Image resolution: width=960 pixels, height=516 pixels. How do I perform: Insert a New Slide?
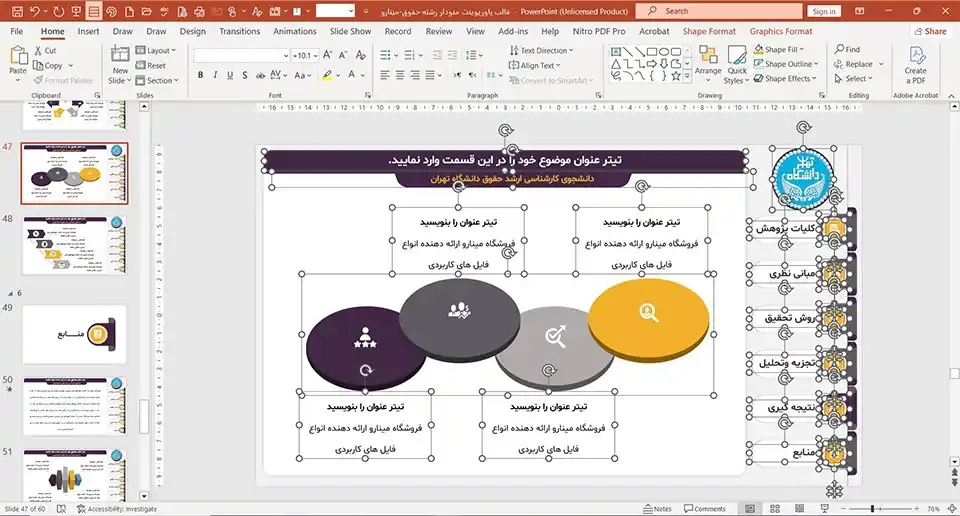[x=120, y=65]
